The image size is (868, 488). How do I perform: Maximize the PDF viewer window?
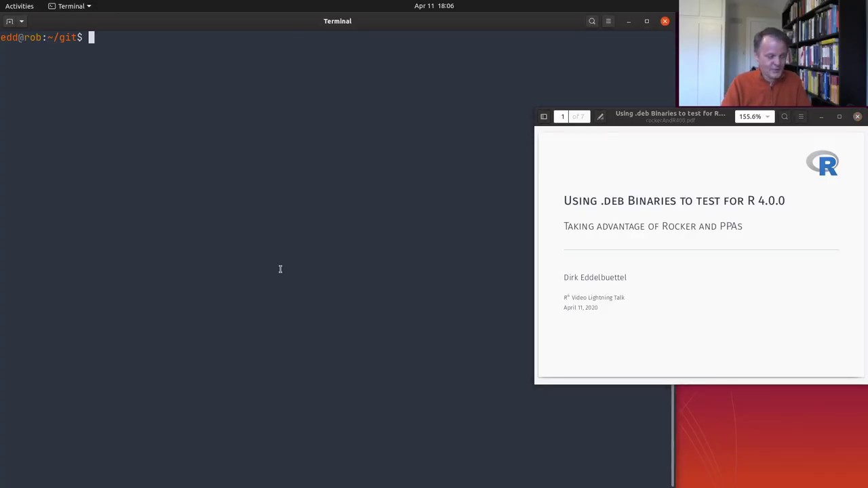tap(839, 117)
